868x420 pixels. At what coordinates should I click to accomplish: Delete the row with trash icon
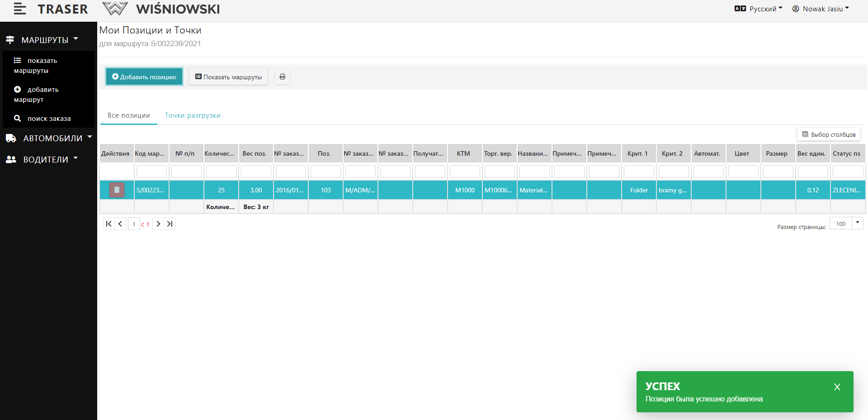pos(117,190)
